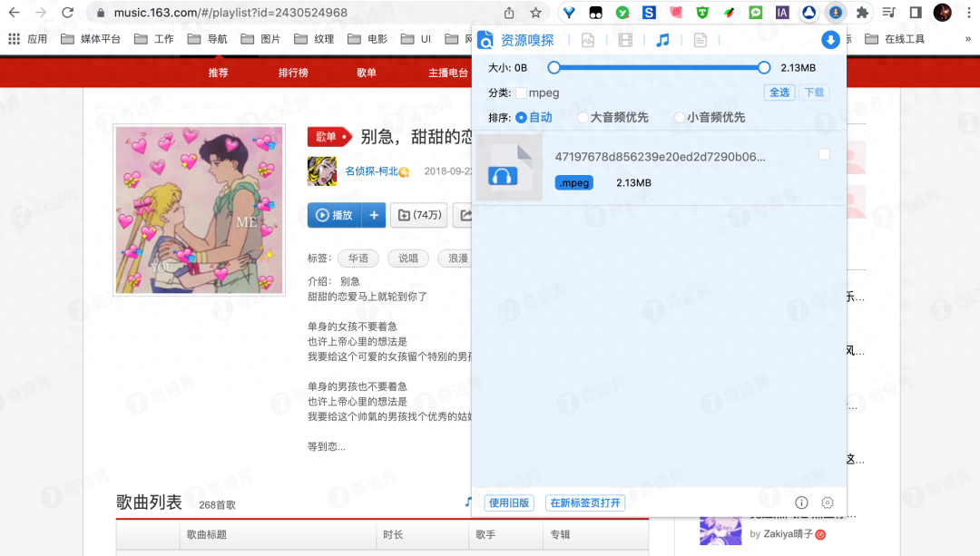Switch to audio music note icon in sniffer
The width and height of the screenshot is (980, 556).
(662, 40)
